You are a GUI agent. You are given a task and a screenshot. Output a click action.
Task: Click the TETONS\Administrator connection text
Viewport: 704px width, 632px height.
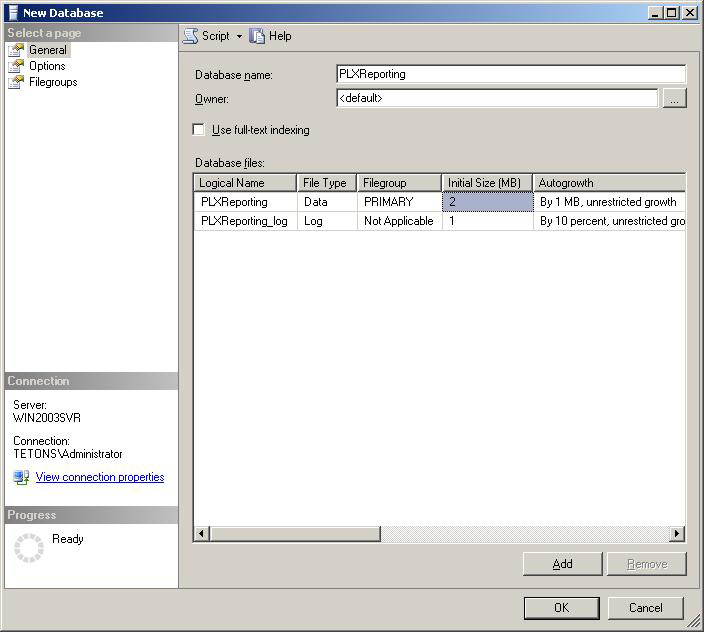(x=68, y=454)
